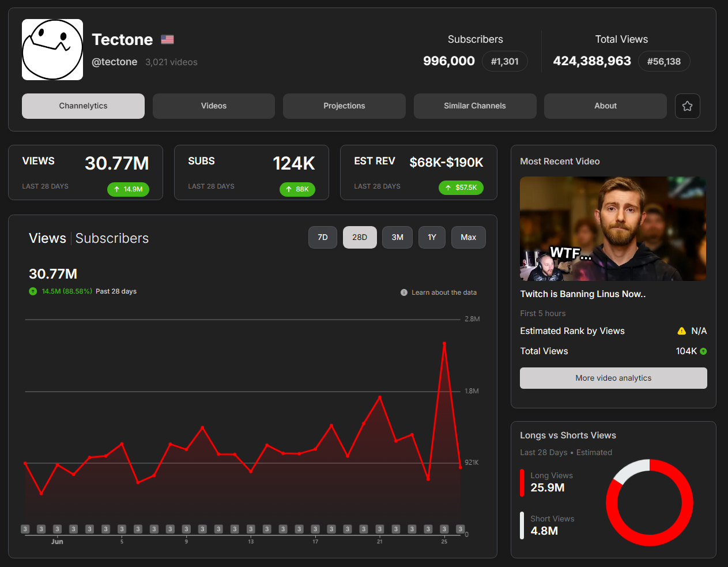Screen dimensions: 728x567
Task: Switch to the Videos tab
Action: coord(214,106)
